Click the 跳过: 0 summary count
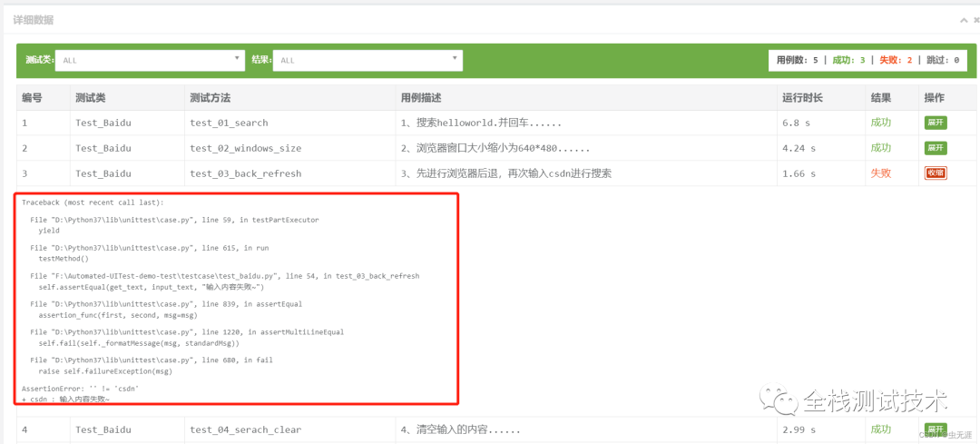 pos(943,61)
